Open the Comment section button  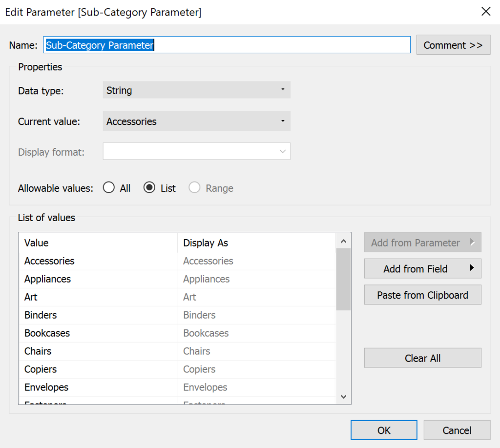tap(453, 45)
